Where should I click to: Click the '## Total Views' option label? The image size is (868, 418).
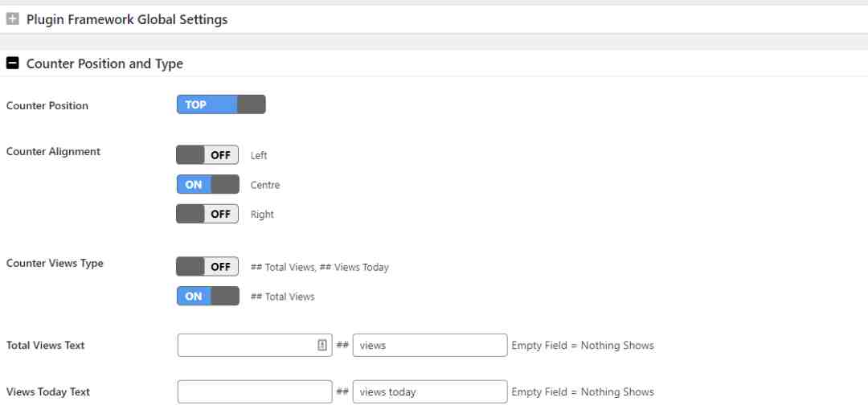click(x=282, y=297)
